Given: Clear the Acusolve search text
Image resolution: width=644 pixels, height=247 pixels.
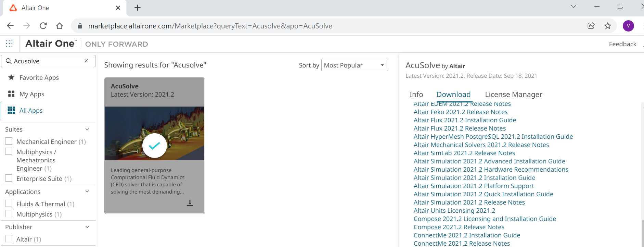Looking at the screenshot, I should (86, 61).
